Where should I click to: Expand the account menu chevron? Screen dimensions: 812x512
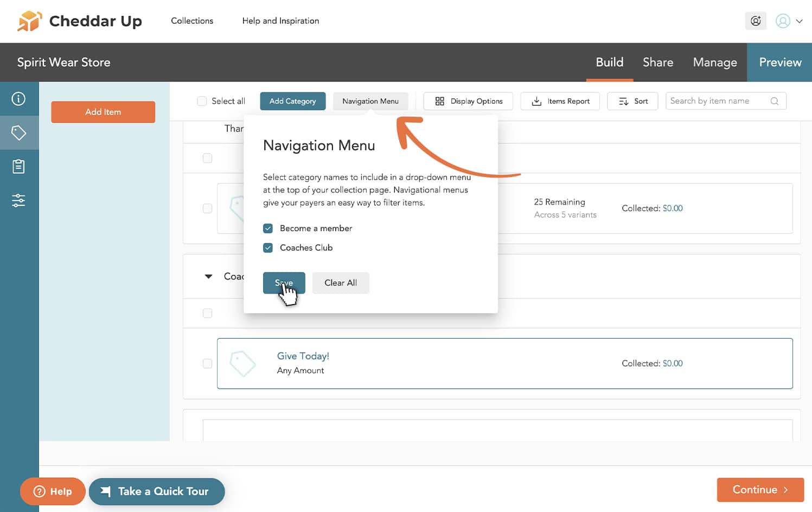tap(799, 21)
